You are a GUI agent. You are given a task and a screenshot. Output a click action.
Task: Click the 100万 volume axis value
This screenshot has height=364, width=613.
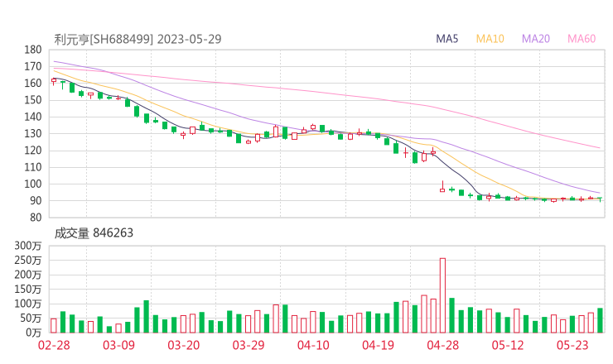tap(28, 304)
